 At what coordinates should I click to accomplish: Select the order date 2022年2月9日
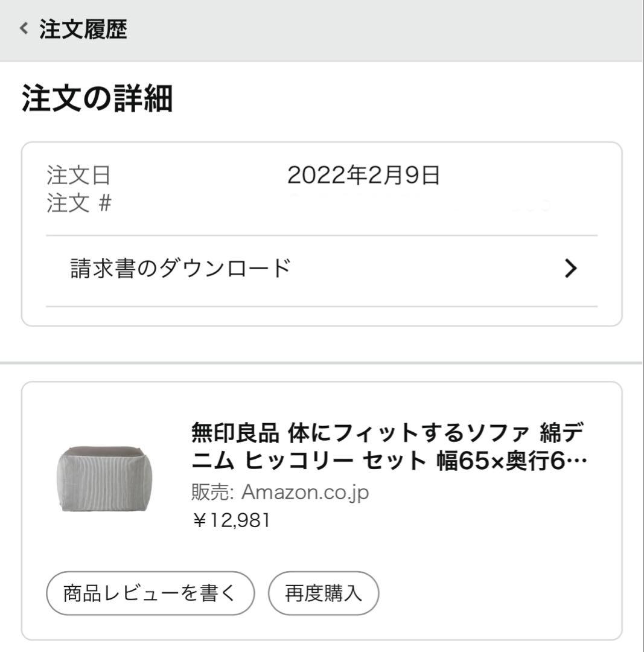(x=363, y=175)
